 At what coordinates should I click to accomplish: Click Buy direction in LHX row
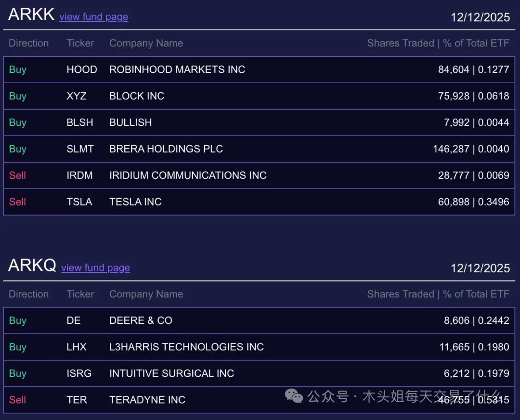coord(18,347)
